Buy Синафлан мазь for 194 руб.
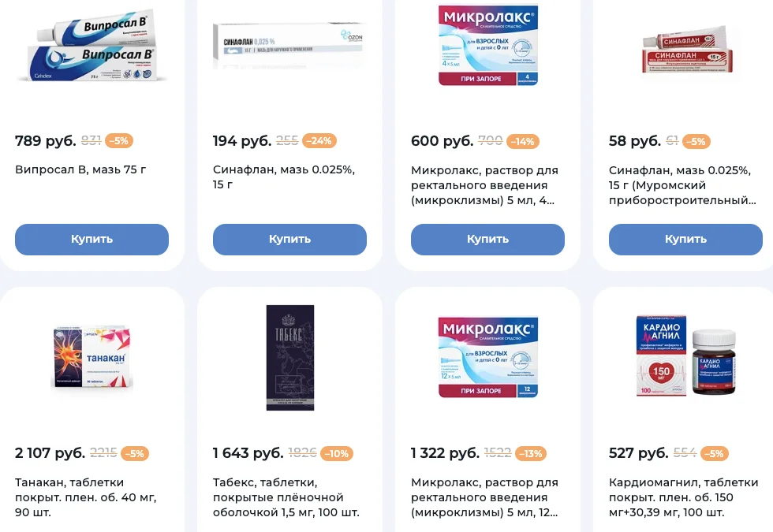 tap(290, 240)
